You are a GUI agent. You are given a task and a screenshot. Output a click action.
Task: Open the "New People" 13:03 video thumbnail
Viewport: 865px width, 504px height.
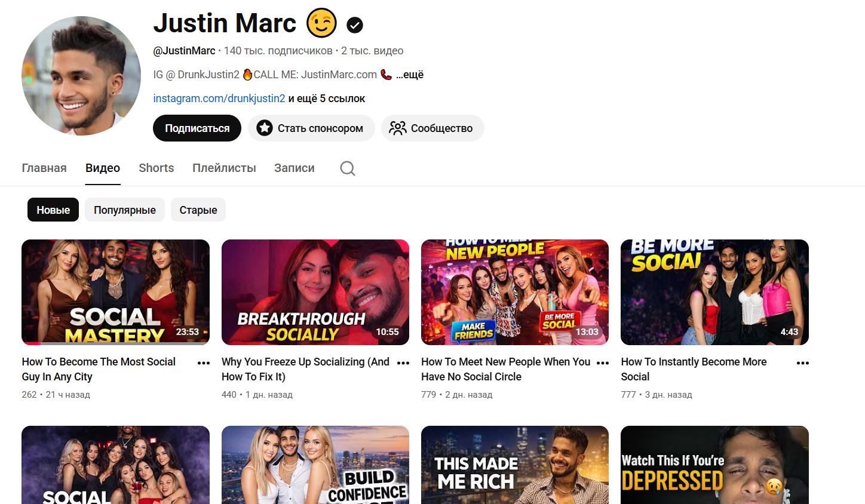(515, 292)
